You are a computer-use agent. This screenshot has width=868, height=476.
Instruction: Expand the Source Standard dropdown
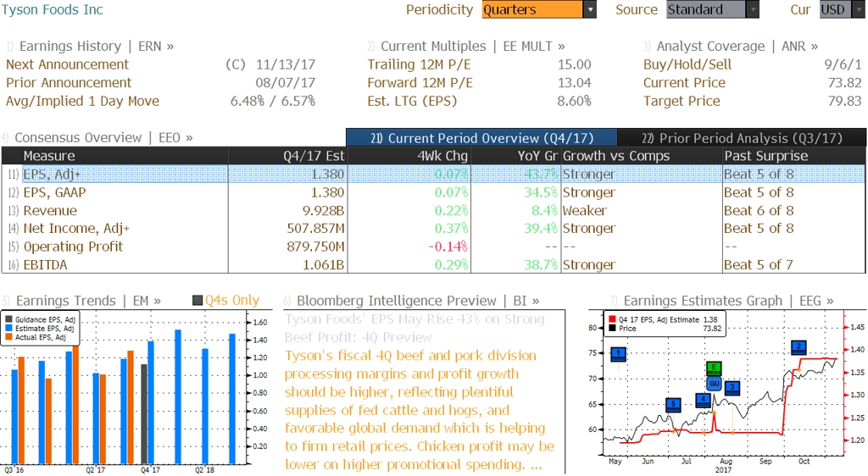click(x=712, y=9)
